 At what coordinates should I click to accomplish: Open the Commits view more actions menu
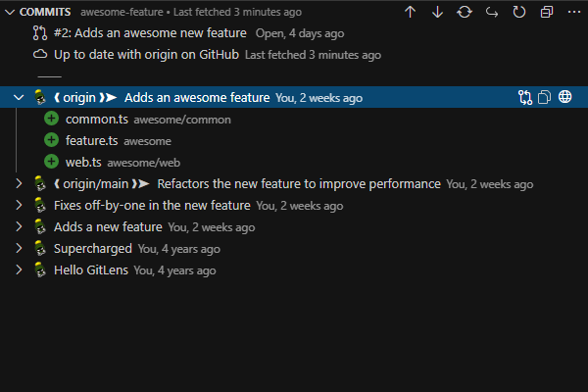pyautogui.click(x=573, y=12)
